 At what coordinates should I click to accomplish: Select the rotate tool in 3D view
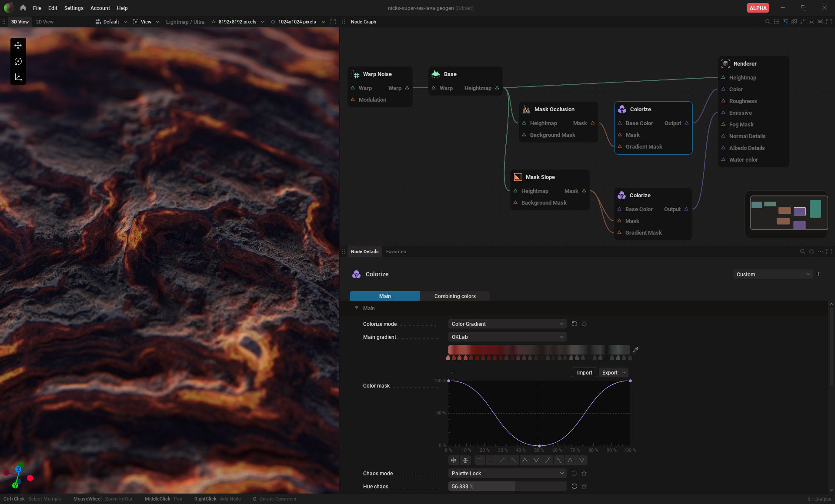click(x=18, y=61)
